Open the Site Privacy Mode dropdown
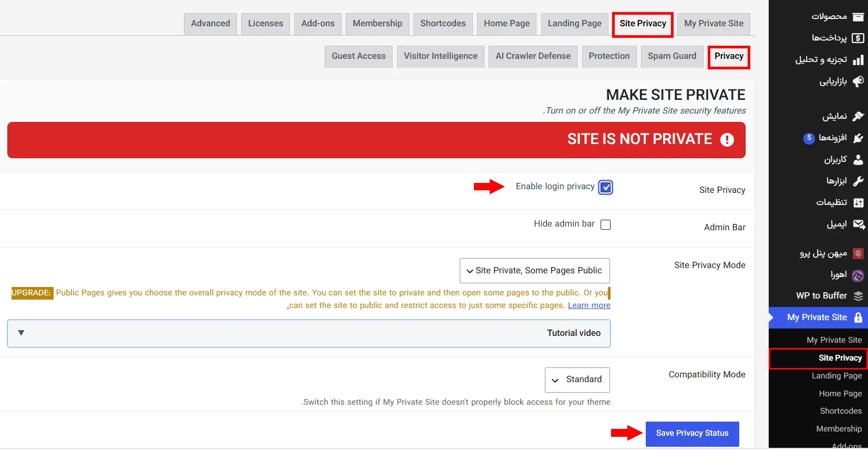The width and height of the screenshot is (868, 451). [535, 271]
